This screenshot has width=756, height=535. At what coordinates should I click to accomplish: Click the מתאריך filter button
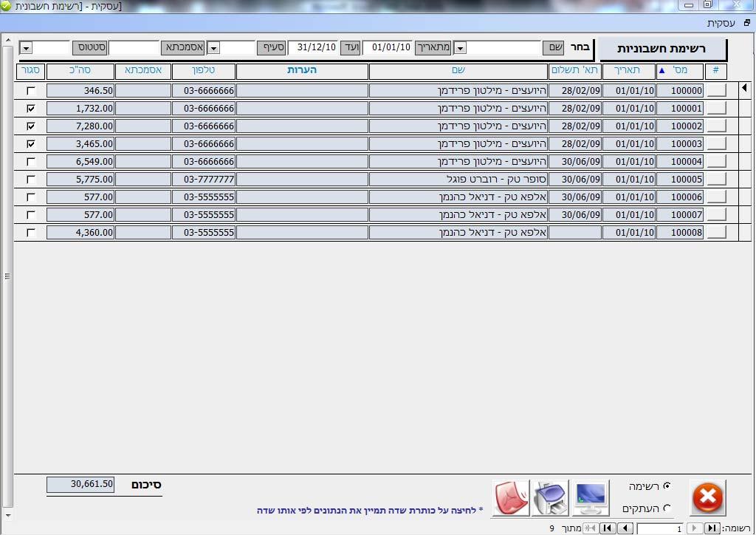433,48
